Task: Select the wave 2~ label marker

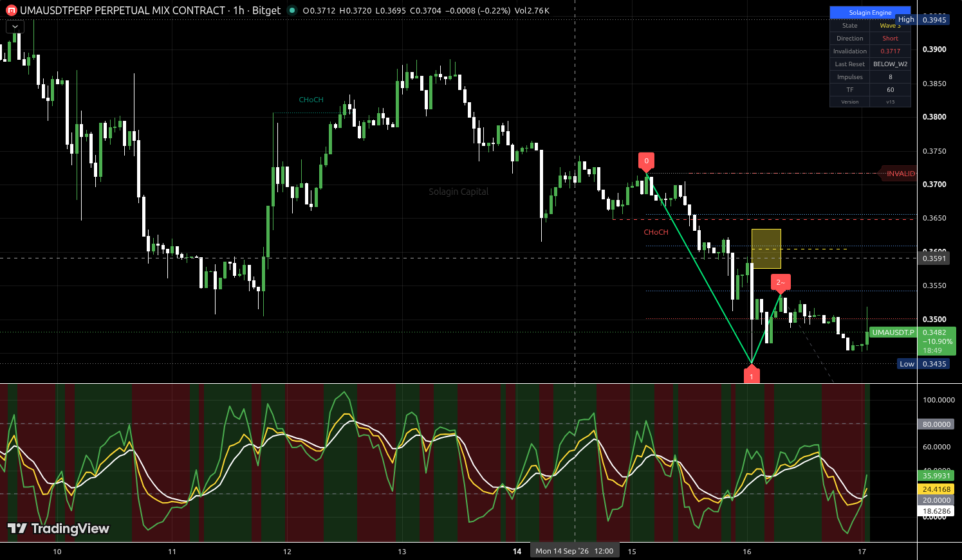Action: coord(780,282)
